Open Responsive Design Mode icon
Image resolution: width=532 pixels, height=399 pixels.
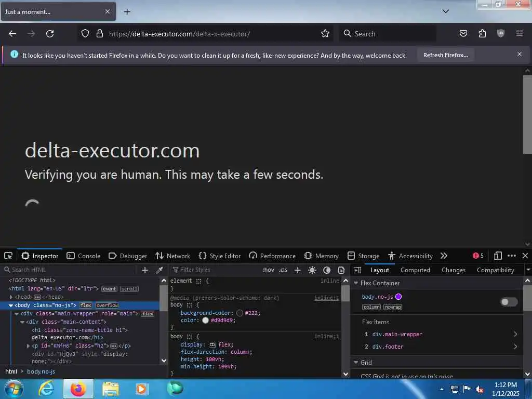click(x=498, y=256)
